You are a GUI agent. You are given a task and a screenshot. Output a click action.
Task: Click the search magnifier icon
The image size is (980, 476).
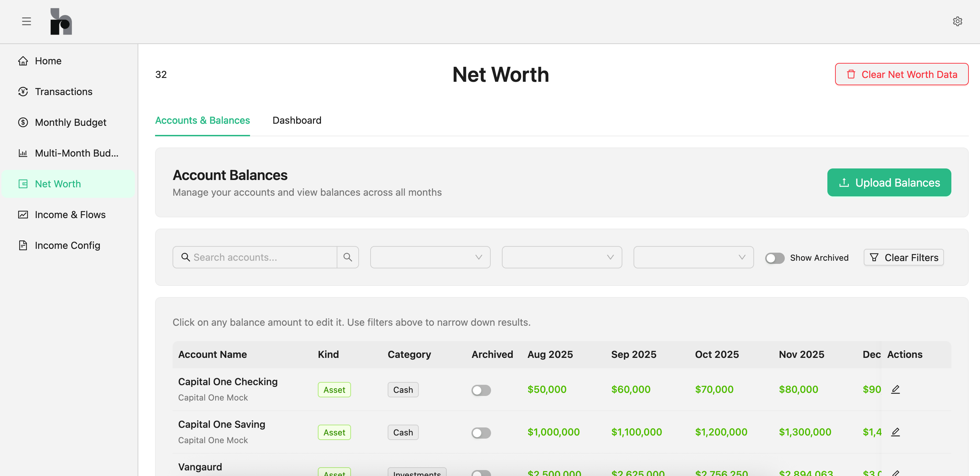(348, 257)
